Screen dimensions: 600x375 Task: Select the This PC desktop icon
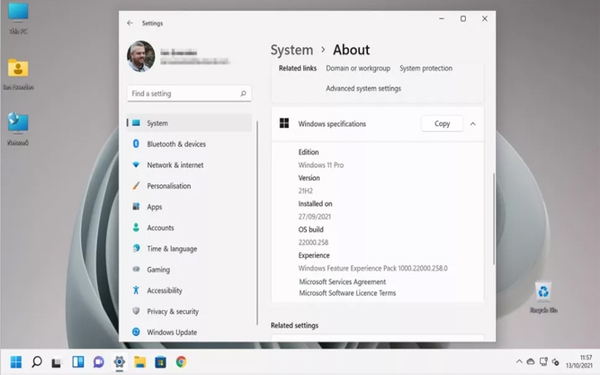pyautogui.click(x=18, y=18)
